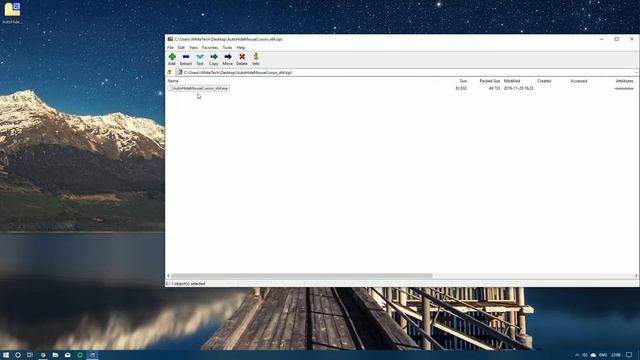The height and width of the screenshot is (360, 640).
Task: Open the View menu
Action: pyautogui.click(x=193, y=48)
